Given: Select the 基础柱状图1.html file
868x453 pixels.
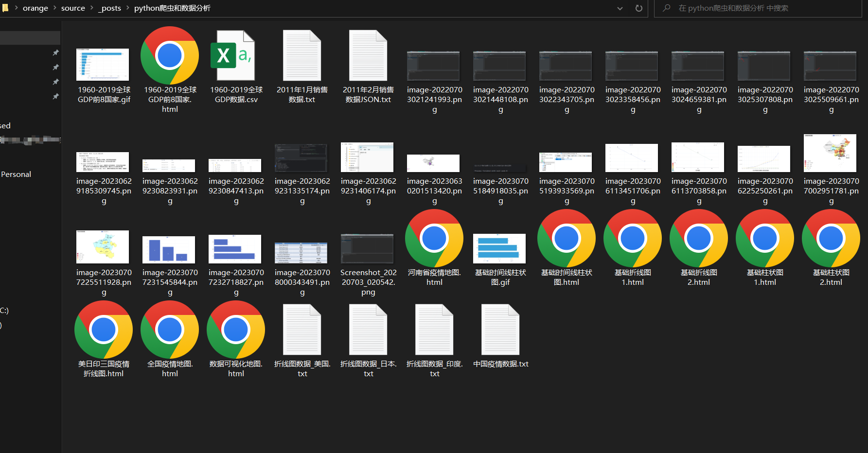Looking at the screenshot, I should [x=765, y=238].
